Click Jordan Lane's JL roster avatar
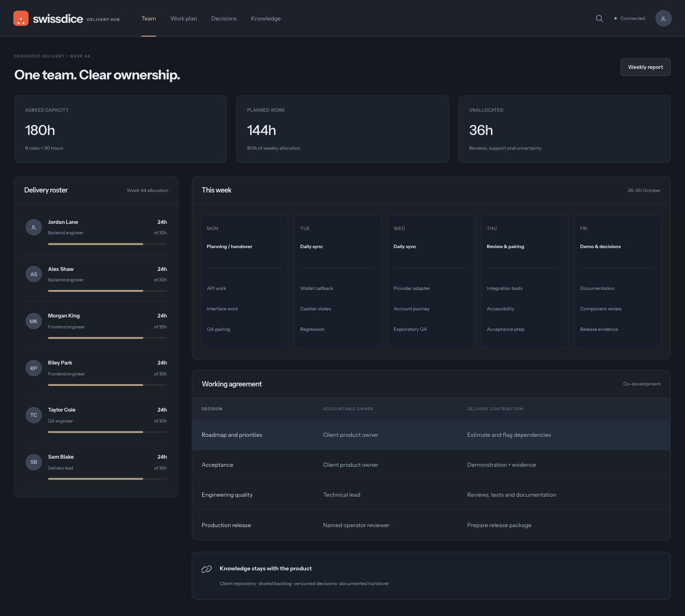This screenshot has height=616, width=685. tap(34, 227)
